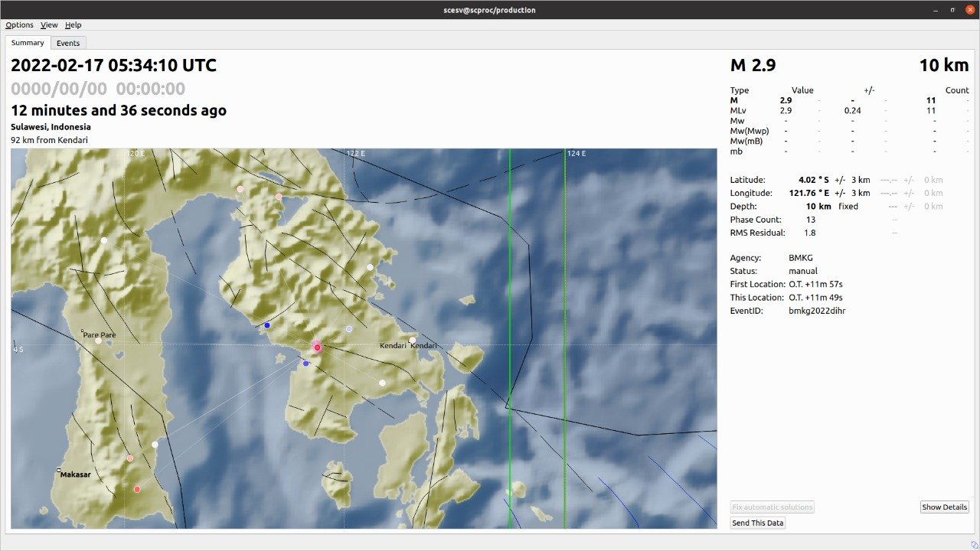Click the Send This Data button

(758, 523)
